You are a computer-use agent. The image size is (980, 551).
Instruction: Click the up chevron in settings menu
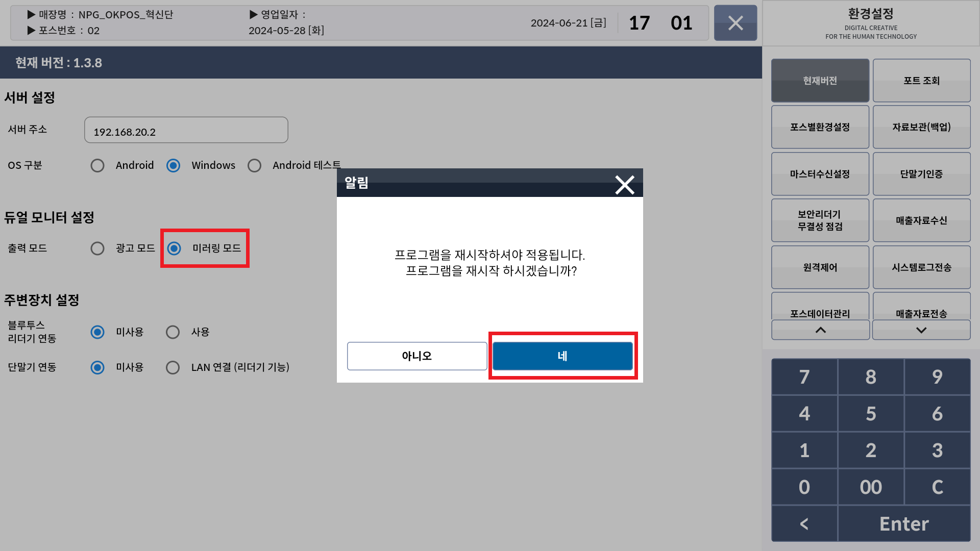pyautogui.click(x=820, y=330)
